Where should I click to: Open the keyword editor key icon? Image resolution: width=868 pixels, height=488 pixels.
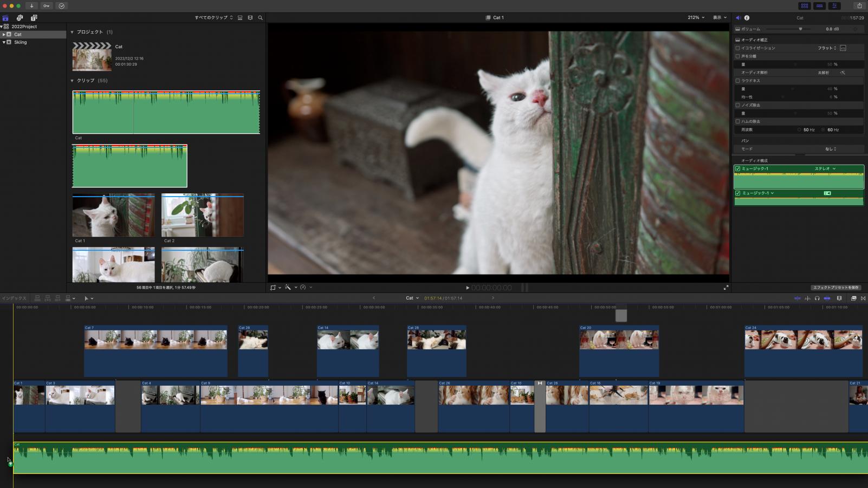click(x=46, y=6)
